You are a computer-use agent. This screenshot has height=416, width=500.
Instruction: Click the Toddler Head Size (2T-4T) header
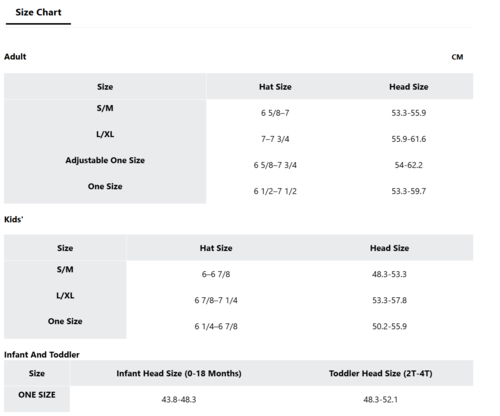click(x=381, y=374)
